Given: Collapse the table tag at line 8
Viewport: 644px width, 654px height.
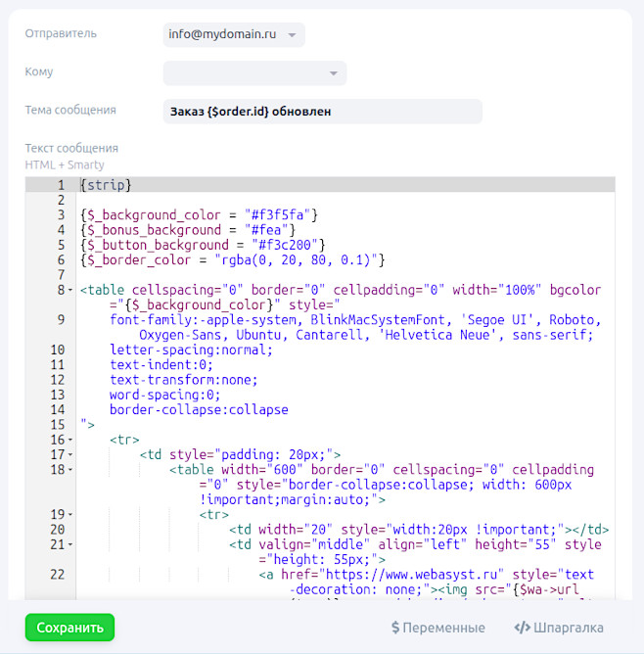Looking at the screenshot, I should click(x=70, y=291).
